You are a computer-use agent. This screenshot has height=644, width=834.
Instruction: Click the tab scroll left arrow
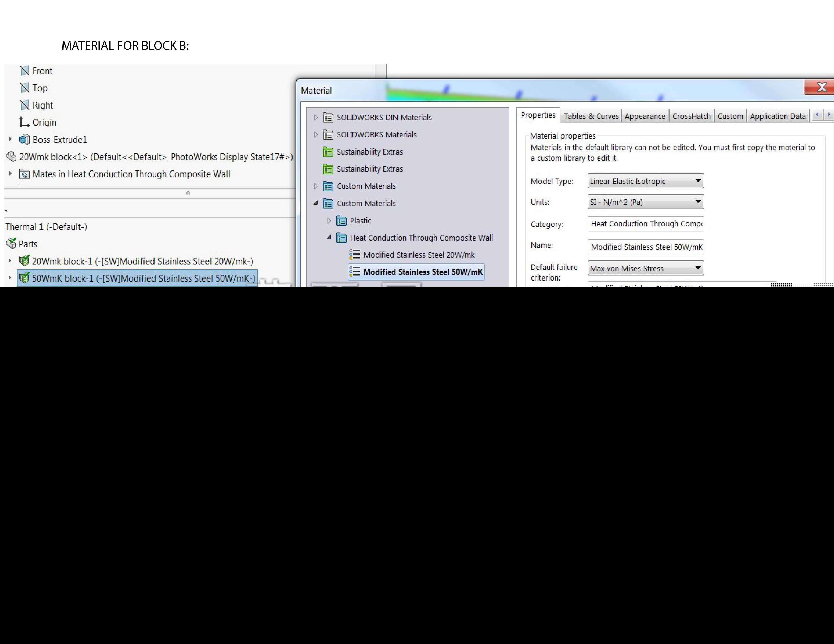(817, 115)
